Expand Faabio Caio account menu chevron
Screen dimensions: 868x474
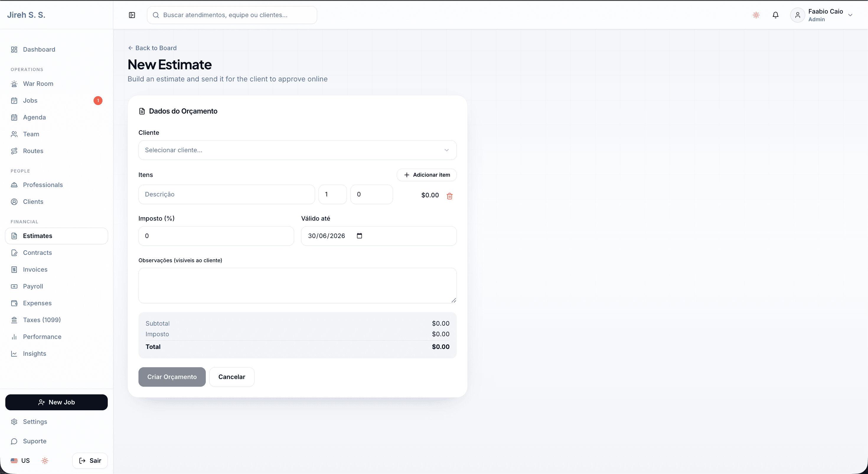850,15
